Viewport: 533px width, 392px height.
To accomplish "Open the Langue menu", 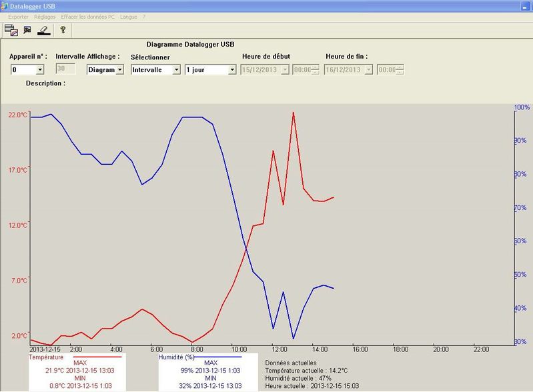I will point(129,17).
